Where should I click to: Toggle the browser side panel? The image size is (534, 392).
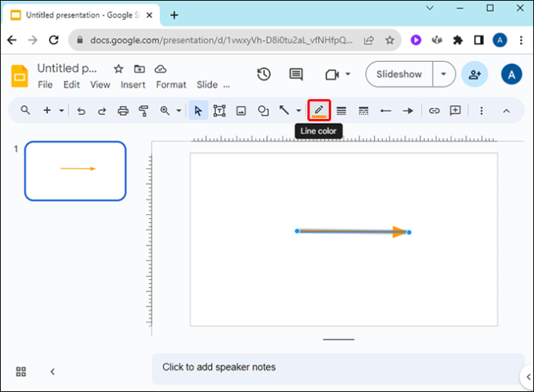click(x=479, y=40)
